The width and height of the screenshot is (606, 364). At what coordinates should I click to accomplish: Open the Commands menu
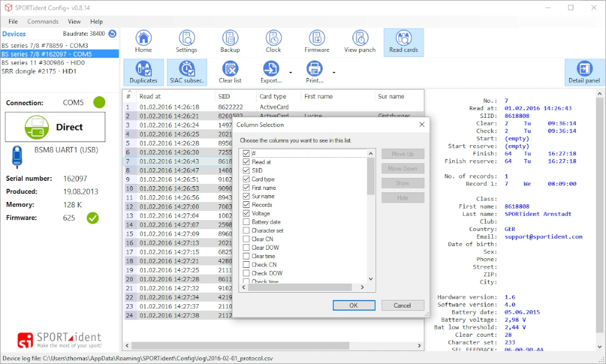(x=43, y=21)
